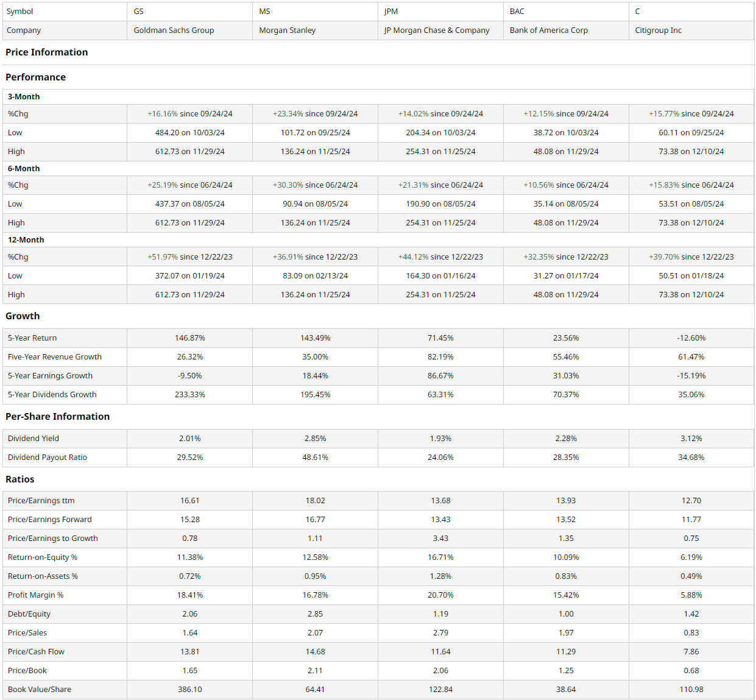Click the Morgan Stanley company name
The image size is (756, 700).
pos(288,30)
